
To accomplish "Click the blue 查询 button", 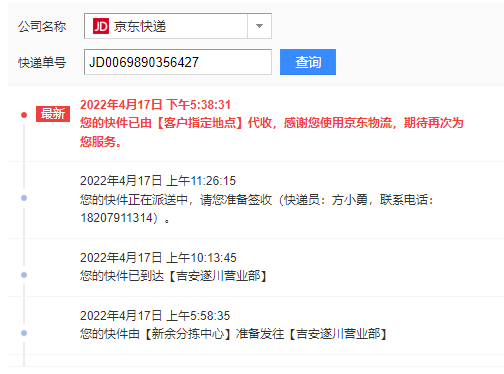I will [308, 62].
